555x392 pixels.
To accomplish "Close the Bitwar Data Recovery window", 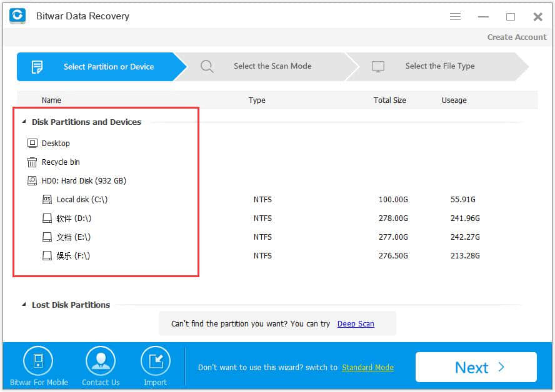I will [x=537, y=17].
